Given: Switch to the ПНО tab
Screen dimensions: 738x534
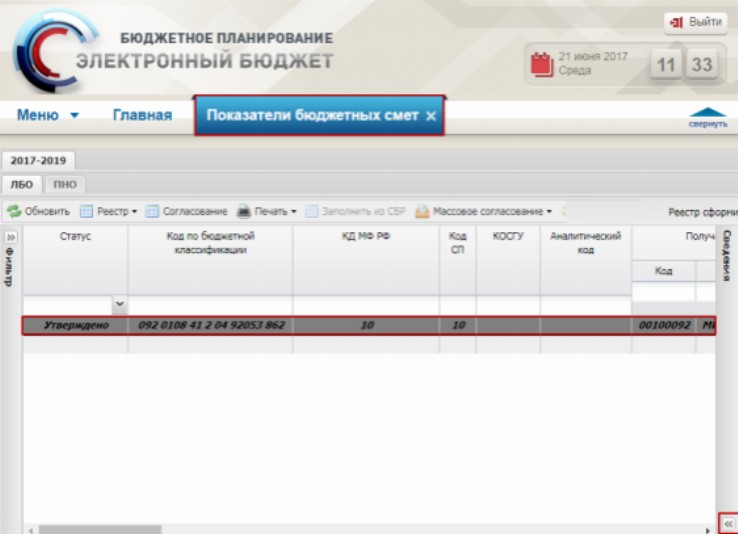Looking at the screenshot, I should [65, 184].
